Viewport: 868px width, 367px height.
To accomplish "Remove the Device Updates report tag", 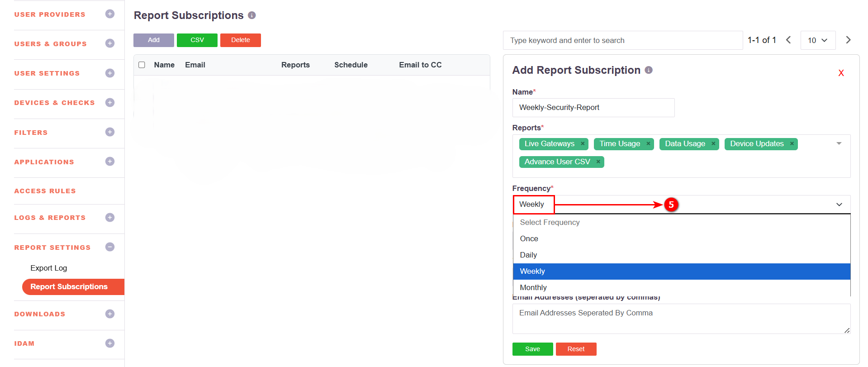I will (x=792, y=144).
